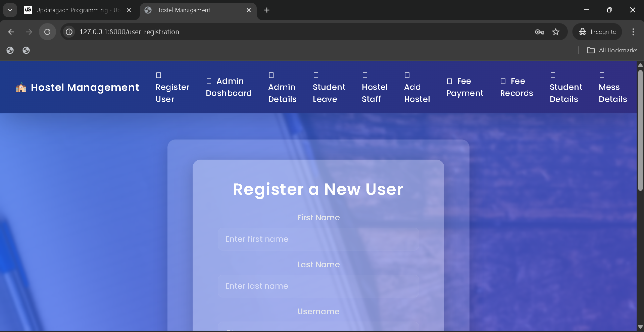Viewport: 644px width, 332px height.
Task: Click the Incognito profile indicator
Action: click(597, 32)
